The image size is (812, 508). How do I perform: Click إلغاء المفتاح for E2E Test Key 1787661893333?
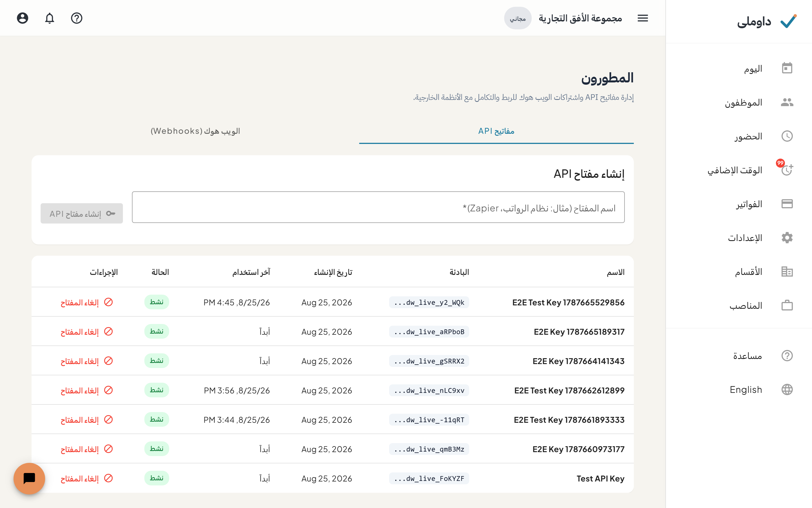click(80, 420)
